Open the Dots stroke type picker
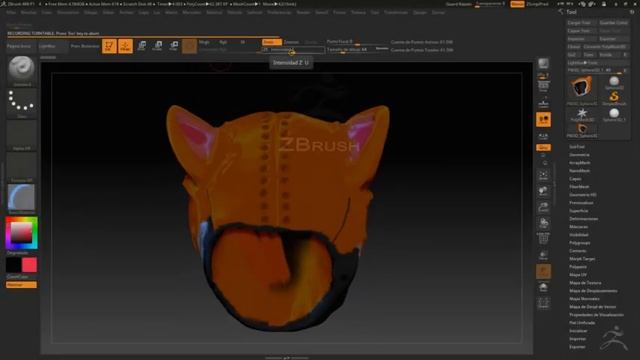Viewport: 640px width, 360px height. [x=22, y=102]
